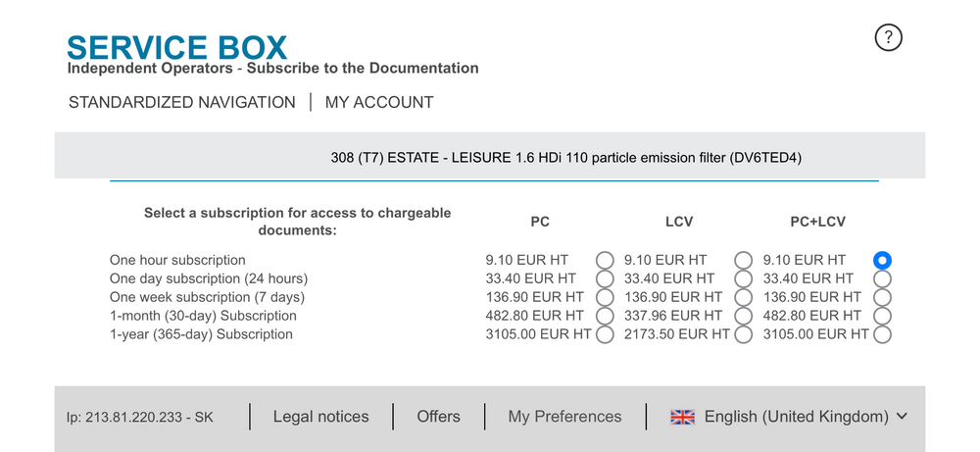980x452 pixels.
Task: Click the UK flag icon
Action: coord(682,417)
